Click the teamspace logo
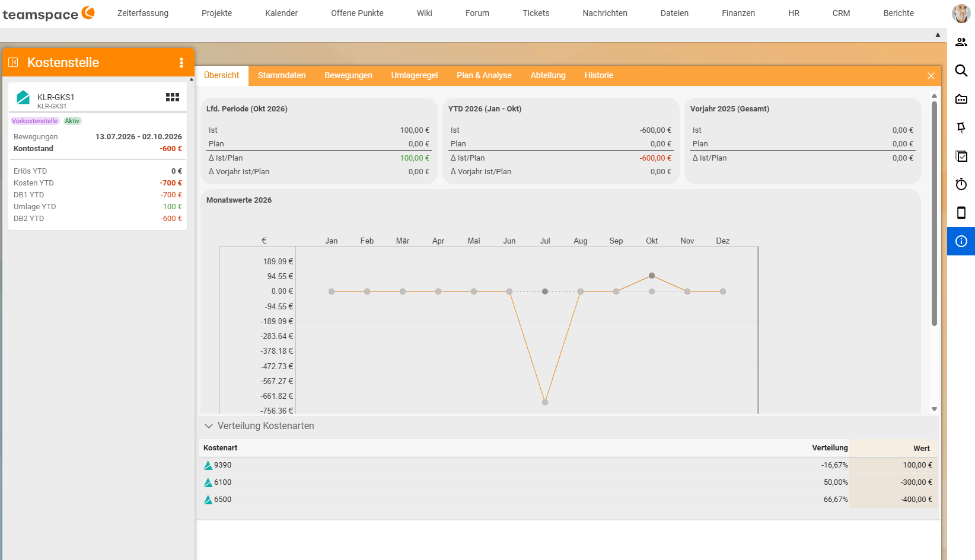The width and height of the screenshot is (975, 560). click(49, 13)
